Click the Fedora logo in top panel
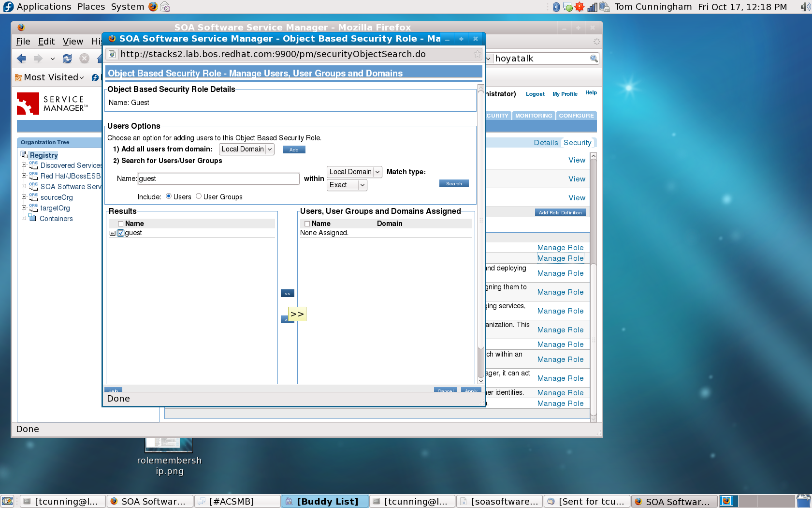 click(x=8, y=7)
